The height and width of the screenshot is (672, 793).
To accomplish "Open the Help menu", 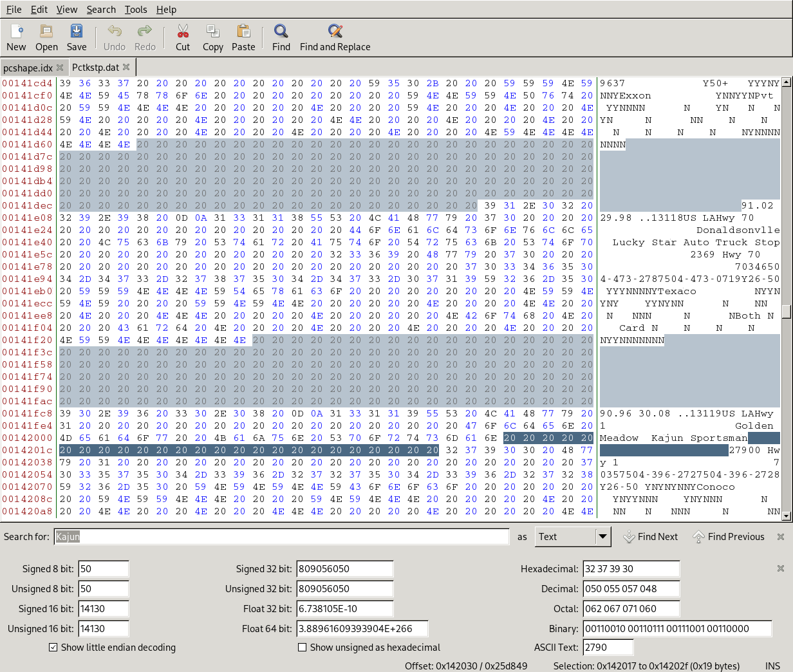I will [x=166, y=10].
